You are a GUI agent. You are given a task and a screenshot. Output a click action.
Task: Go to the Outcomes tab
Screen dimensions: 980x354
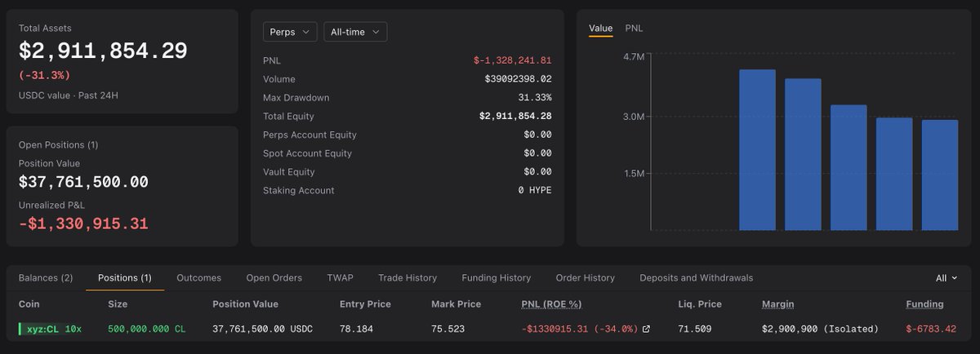[198, 278]
